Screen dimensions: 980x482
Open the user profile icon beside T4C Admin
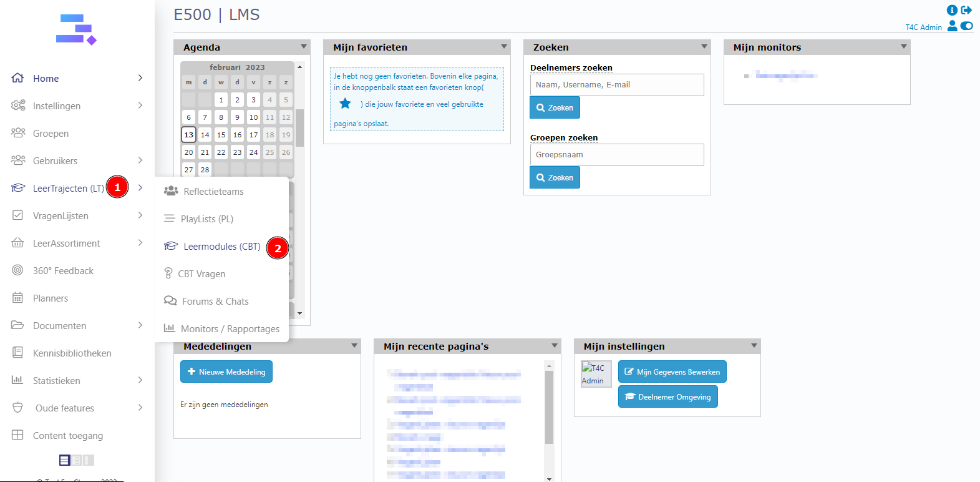(952, 26)
